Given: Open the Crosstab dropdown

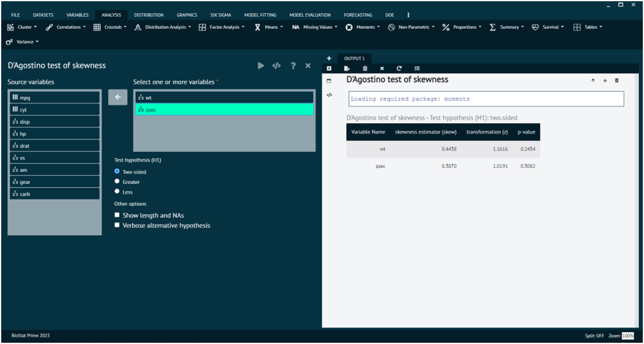Looking at the screenshot, I should click(x=110, y=27).
